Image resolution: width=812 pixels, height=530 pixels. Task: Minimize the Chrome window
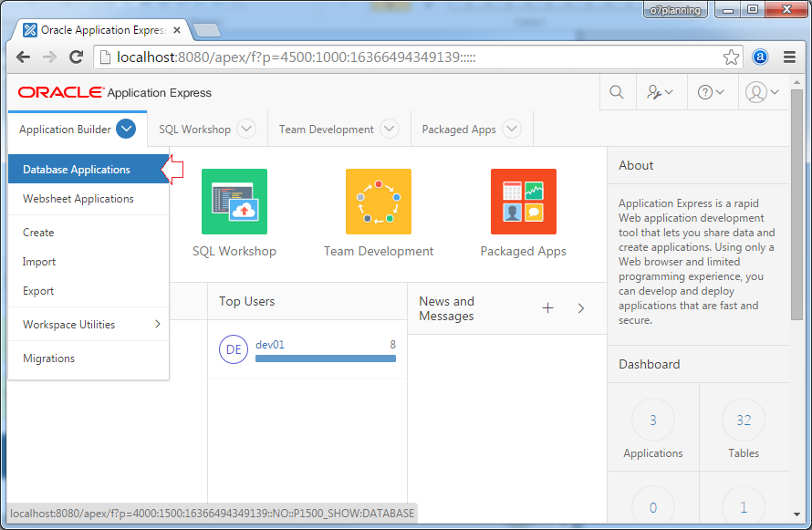tap(728, 10)
